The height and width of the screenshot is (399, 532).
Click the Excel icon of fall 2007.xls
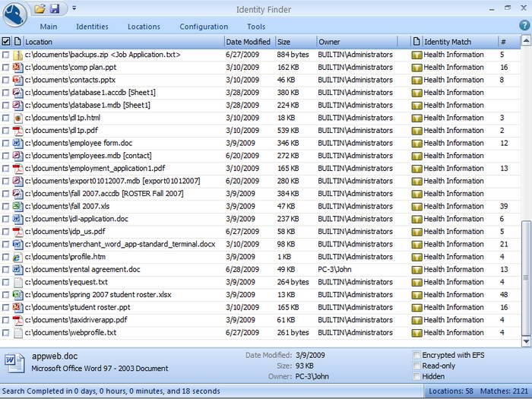17,206
